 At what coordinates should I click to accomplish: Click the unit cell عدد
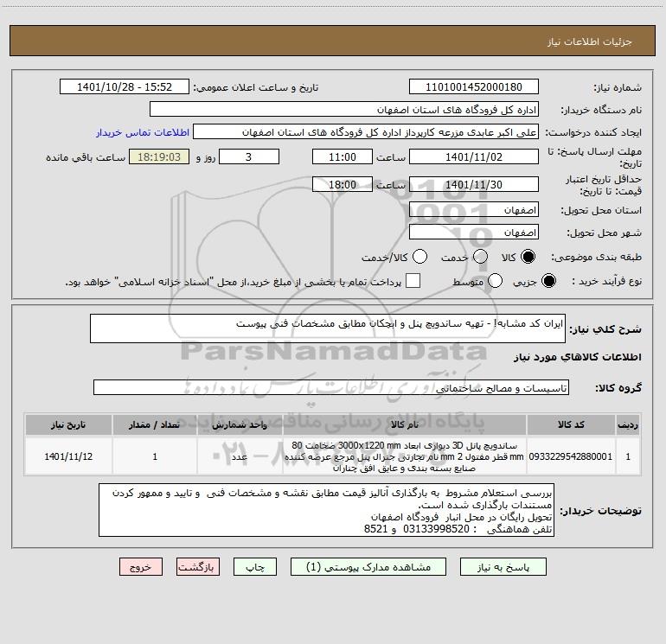click(x=240, y=456)
